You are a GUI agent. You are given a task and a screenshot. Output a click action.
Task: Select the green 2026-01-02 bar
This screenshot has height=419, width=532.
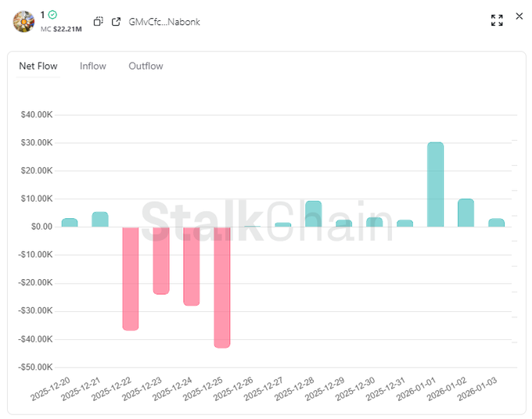(x=465, y=213)
